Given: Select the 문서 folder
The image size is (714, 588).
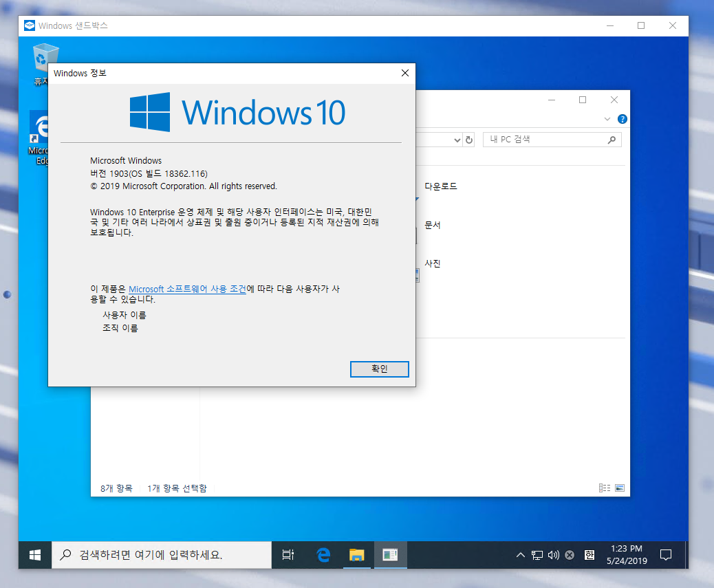Looking at the screenshot, I should point(432,225).
